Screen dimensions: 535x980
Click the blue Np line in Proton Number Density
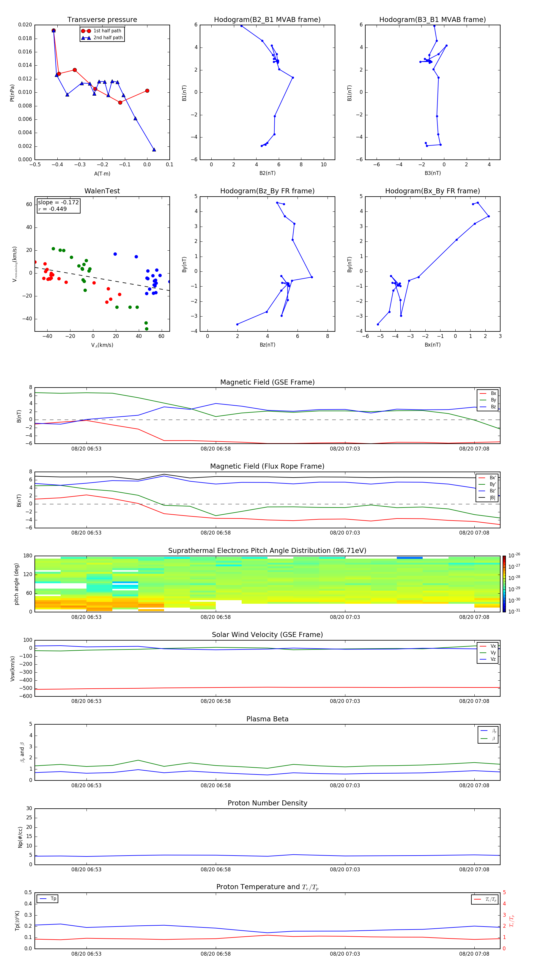tap(267, 856)
